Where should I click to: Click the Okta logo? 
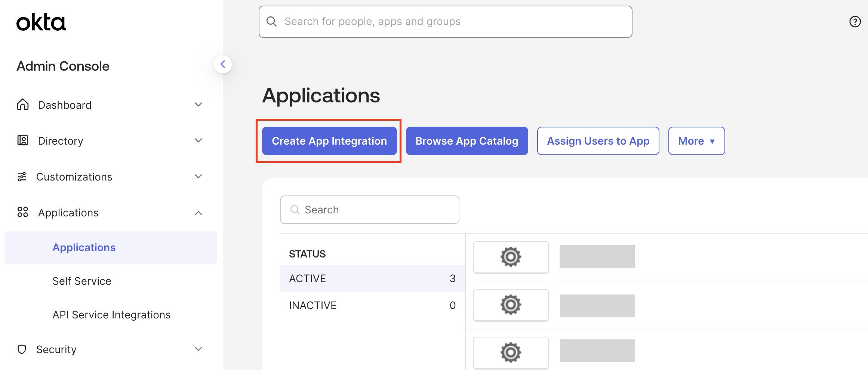point(41,22)
